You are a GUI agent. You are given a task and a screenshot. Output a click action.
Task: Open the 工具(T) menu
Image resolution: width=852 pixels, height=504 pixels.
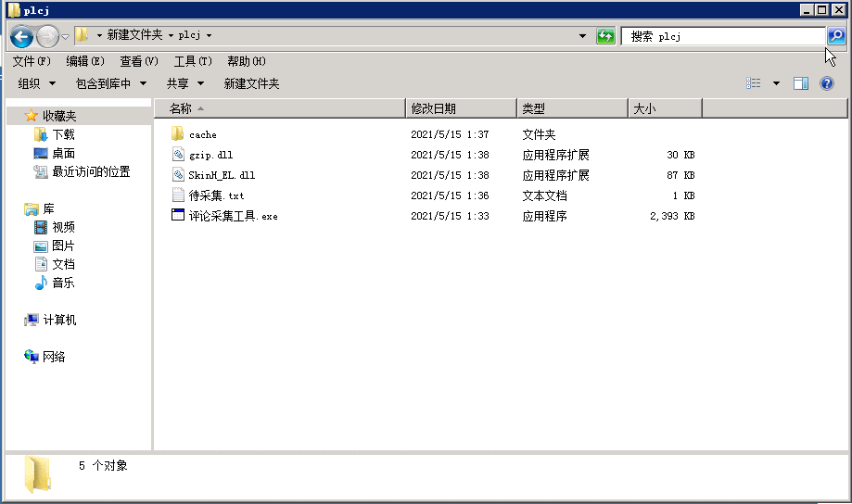coord(193,61)
